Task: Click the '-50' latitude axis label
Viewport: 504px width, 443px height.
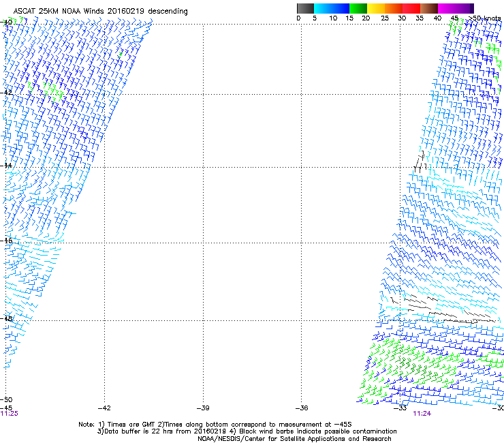Action: [x=6, y=399]
